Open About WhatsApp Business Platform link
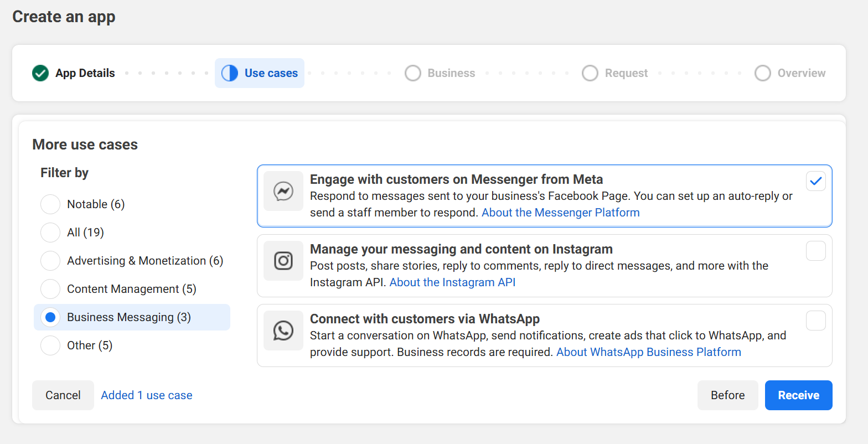868x444 pixels. pyautogui.click(x=648, y=352)
